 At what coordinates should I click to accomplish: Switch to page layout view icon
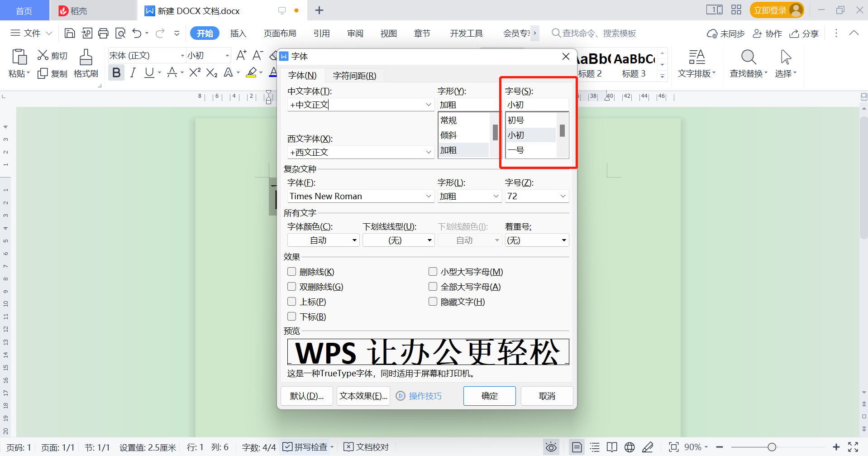point(577,447)
